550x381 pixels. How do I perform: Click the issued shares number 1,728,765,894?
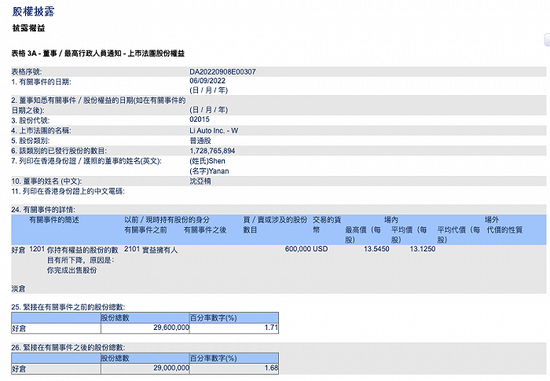[212, 151]
